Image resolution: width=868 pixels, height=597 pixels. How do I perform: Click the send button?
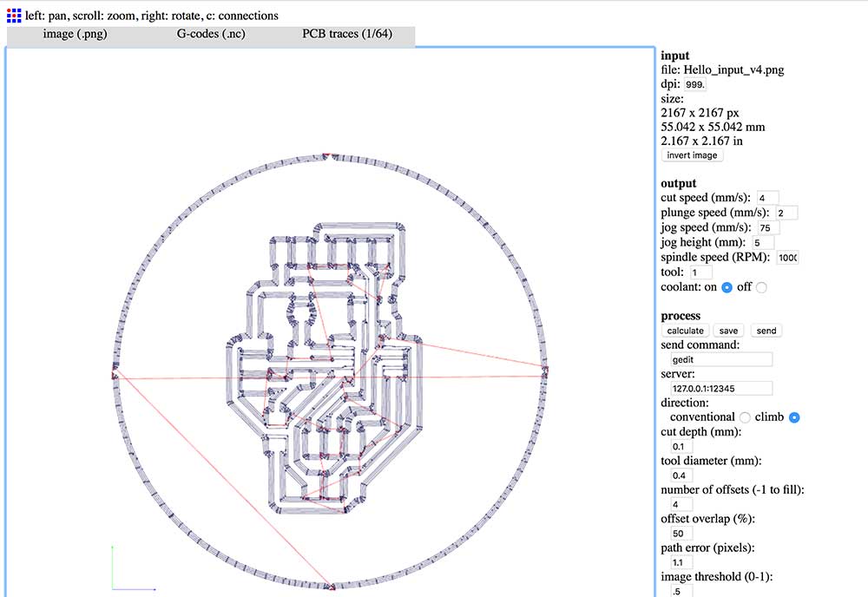coord(766,331)
